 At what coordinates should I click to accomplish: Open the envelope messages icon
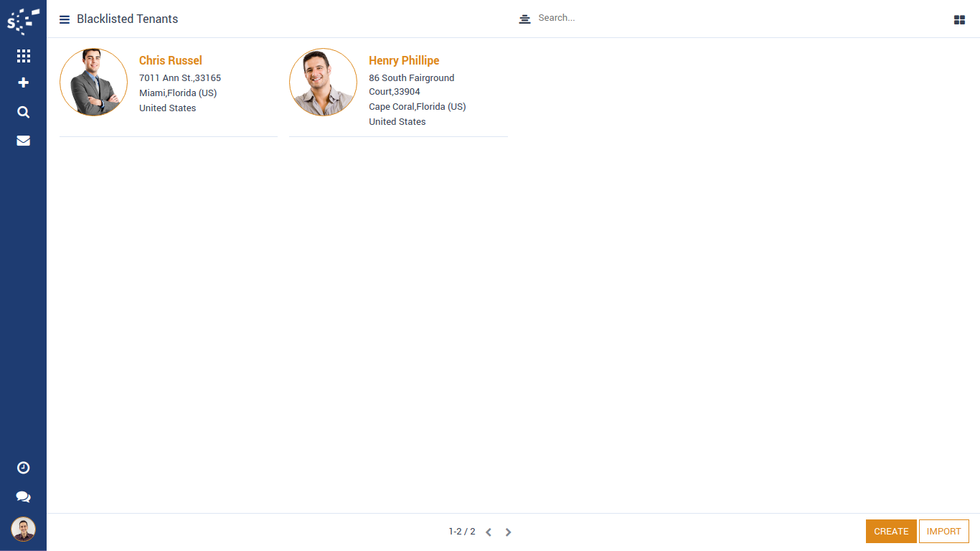(x=23, y=141)
